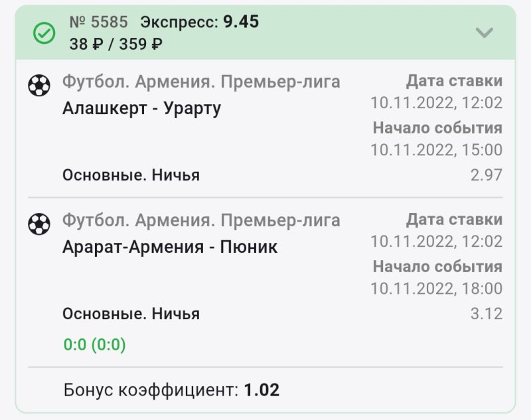Open the Арарат-Армения - Пюник match
The width and height of the screenshot is (531, 420).
pyautogui.click(x=170, y=247)
